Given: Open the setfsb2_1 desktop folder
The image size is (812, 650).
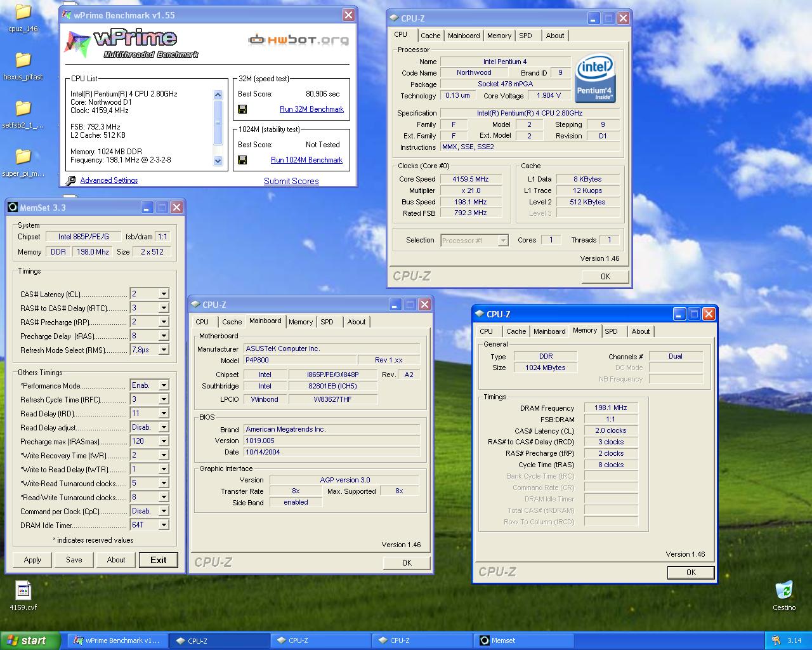Looking at the screenshot, I should click(x=23, y=109).
